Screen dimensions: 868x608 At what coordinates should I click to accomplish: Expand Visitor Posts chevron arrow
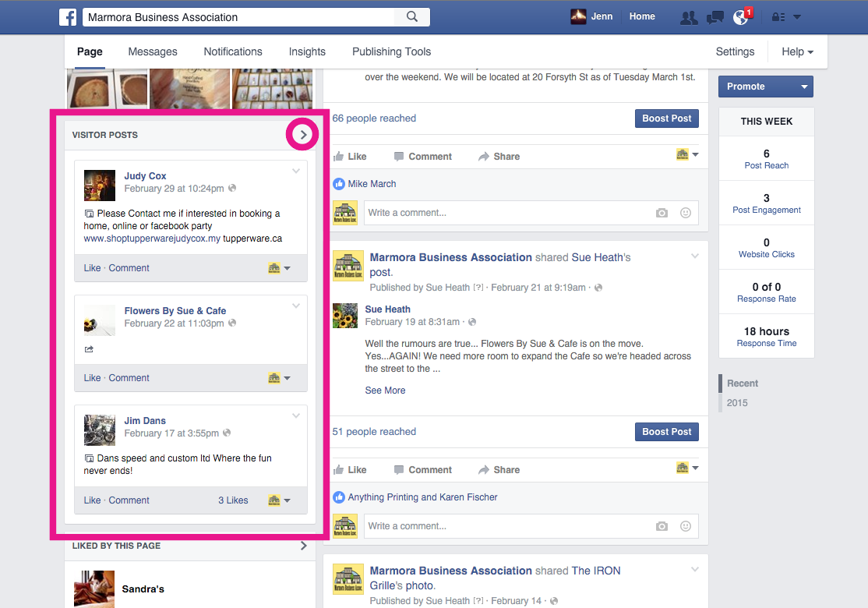click(x=303, y=135)
